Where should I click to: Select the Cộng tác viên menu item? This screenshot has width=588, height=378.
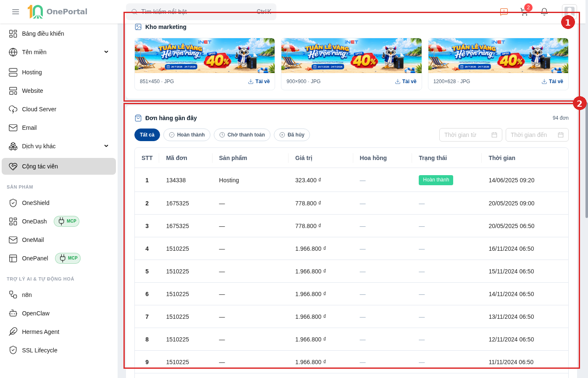point(59,166)
